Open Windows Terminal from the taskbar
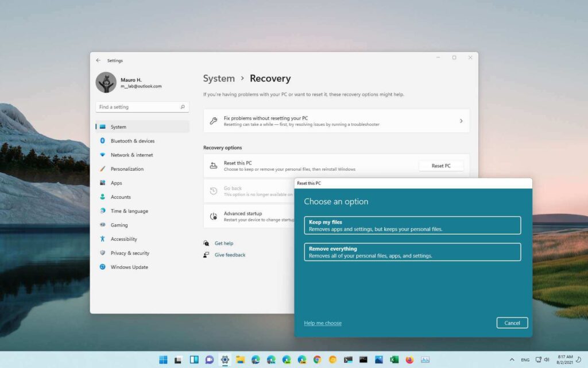 pos(348,360)
